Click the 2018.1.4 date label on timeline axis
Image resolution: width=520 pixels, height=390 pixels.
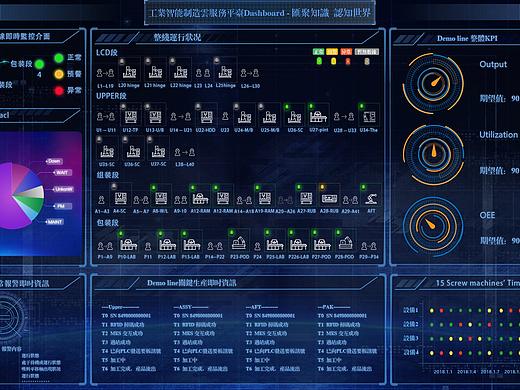pyautogui.click(x=467, y=372)
